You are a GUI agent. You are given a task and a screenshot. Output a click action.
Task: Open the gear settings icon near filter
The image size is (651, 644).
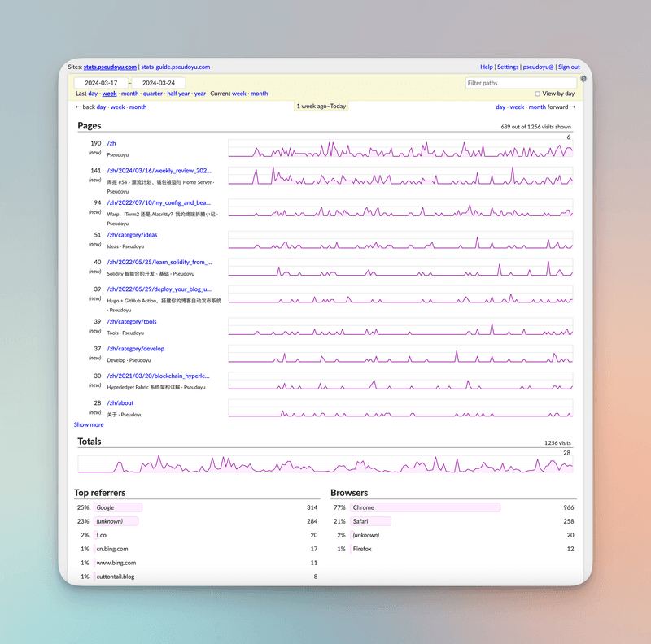click(x=583, y=78)
